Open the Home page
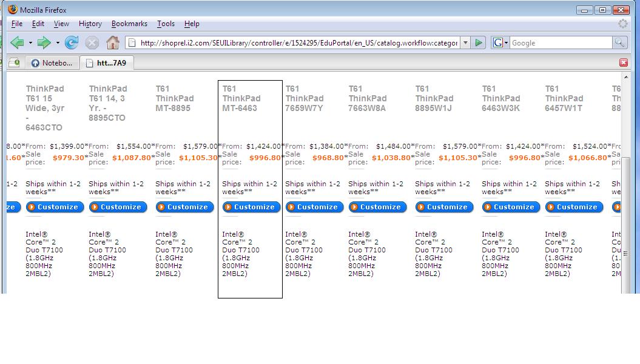The width and height of the screenshot is (640, 364). click(113, 42)
